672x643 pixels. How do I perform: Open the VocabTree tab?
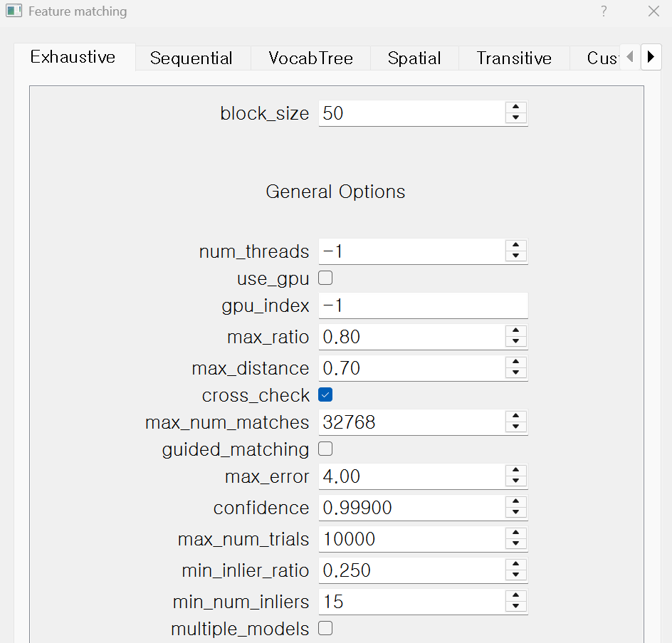[310, 58]
